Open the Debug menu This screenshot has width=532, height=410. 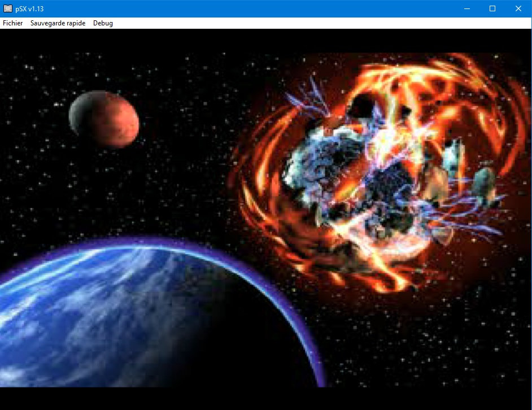click(103, 23)
